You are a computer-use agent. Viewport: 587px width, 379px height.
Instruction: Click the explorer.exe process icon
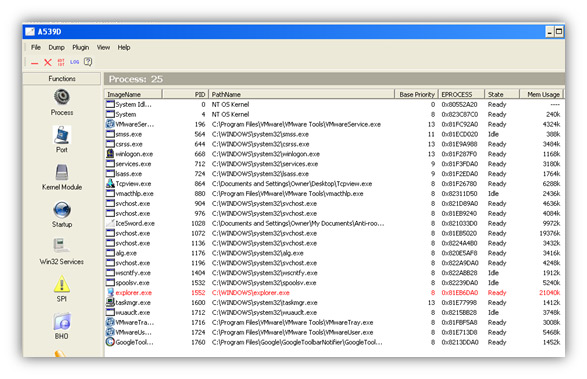[110, 292]
